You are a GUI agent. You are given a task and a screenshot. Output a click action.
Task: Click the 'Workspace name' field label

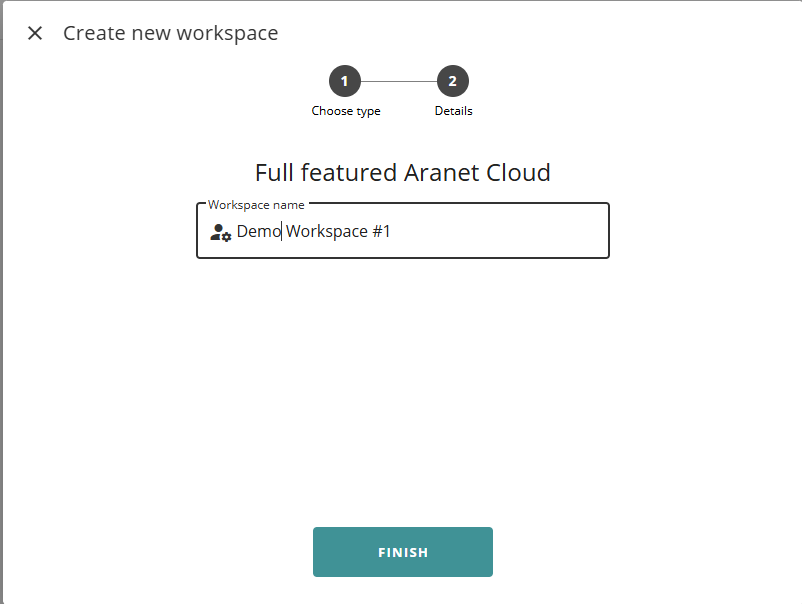(256, 205)
